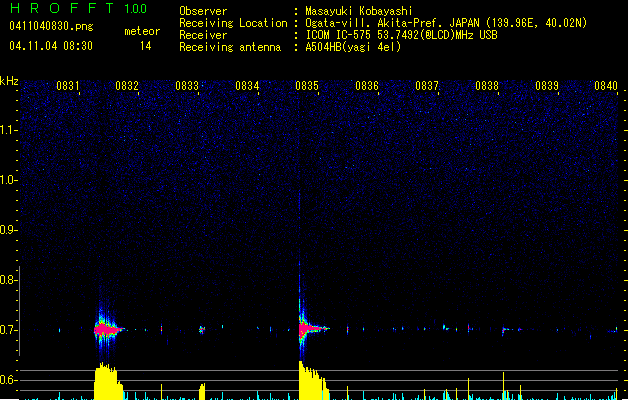Click the small echo near 0833
Screen dimensions: 629x400
[x=202, y=330]
